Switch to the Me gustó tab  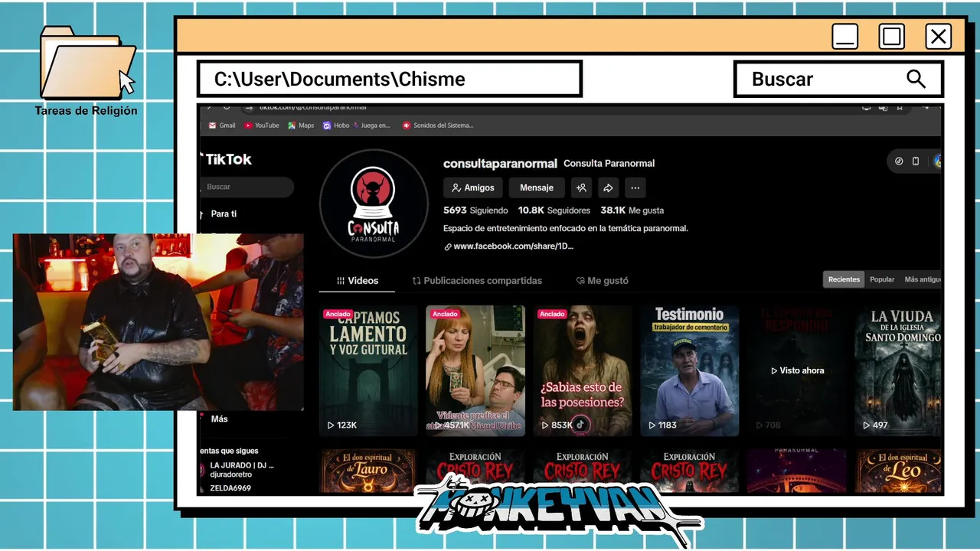(602, 281)
